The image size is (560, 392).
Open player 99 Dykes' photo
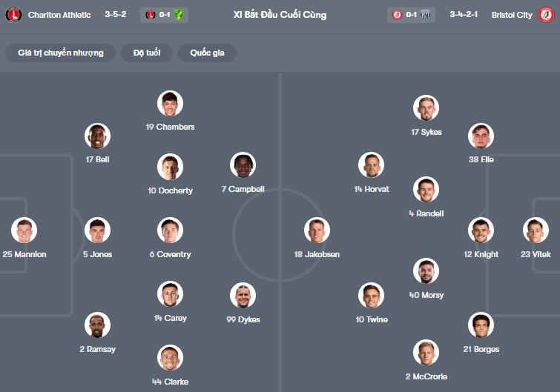click(x=243, y=296)
